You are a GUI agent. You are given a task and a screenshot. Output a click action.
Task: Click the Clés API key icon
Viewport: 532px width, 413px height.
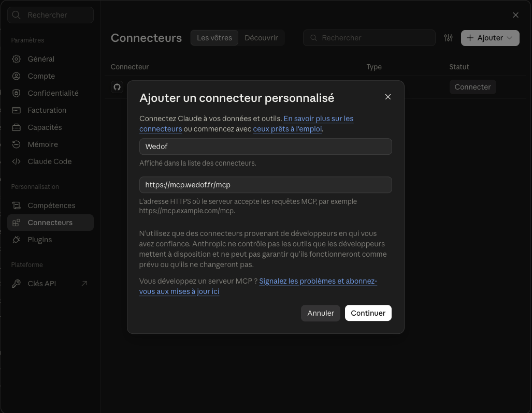point(16,284)
